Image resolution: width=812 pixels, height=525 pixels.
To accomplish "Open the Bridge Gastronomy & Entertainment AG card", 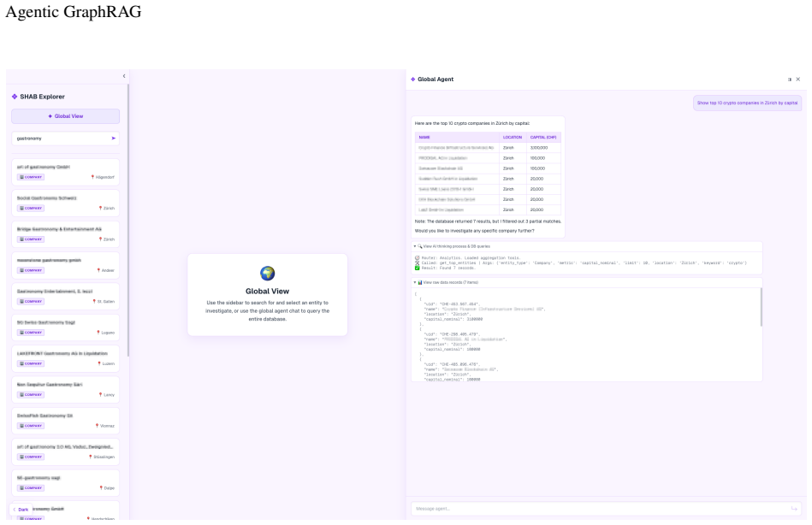I will pyautogui.click(x=65, y=234).
